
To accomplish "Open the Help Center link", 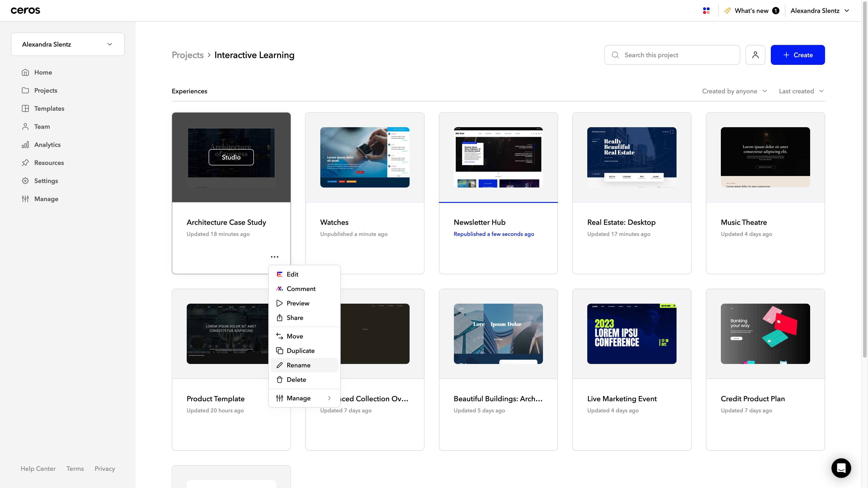I will [38, 469].
